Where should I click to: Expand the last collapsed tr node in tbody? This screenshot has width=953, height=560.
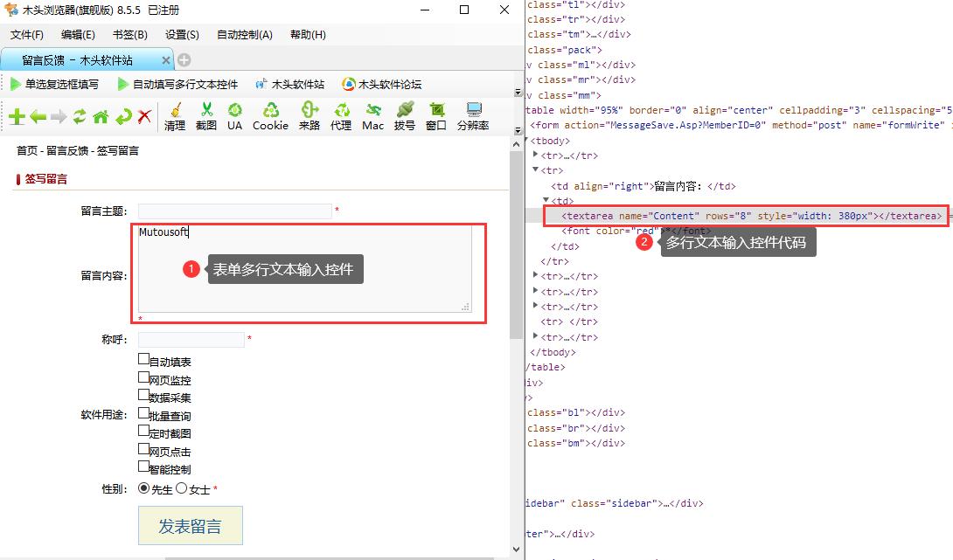click(x=535, y=337)
